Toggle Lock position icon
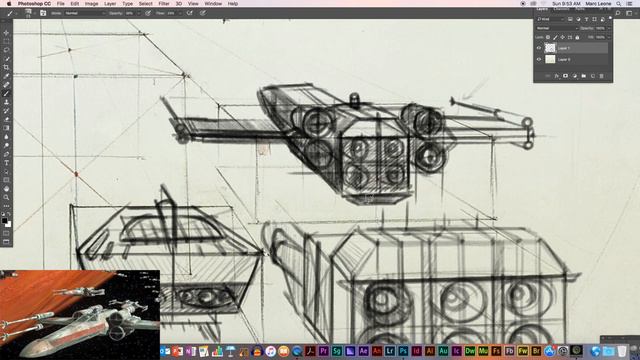The image size is (640, 360). (x=562, y=37)
